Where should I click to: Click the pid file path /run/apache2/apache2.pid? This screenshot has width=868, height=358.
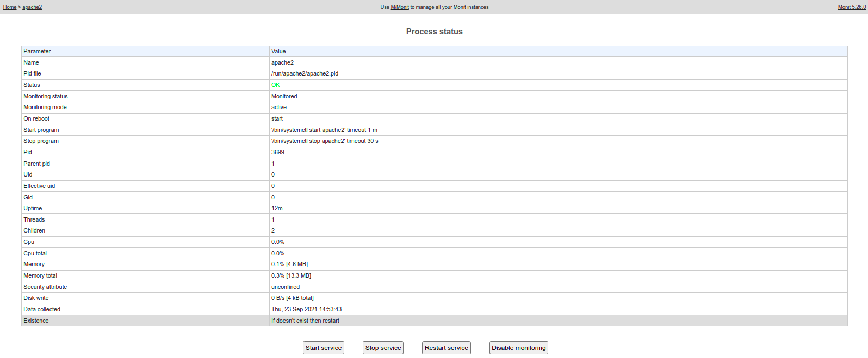click(305, 73)
